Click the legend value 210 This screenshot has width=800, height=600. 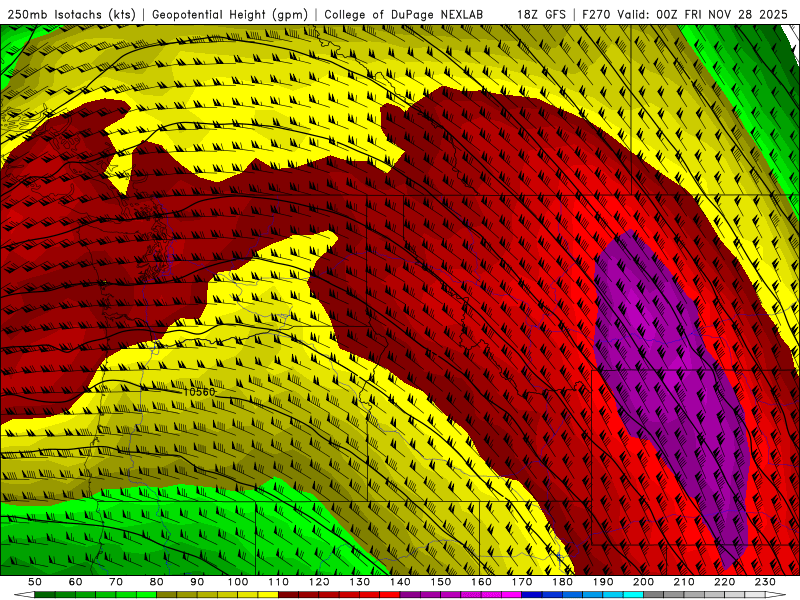(684, 582)
